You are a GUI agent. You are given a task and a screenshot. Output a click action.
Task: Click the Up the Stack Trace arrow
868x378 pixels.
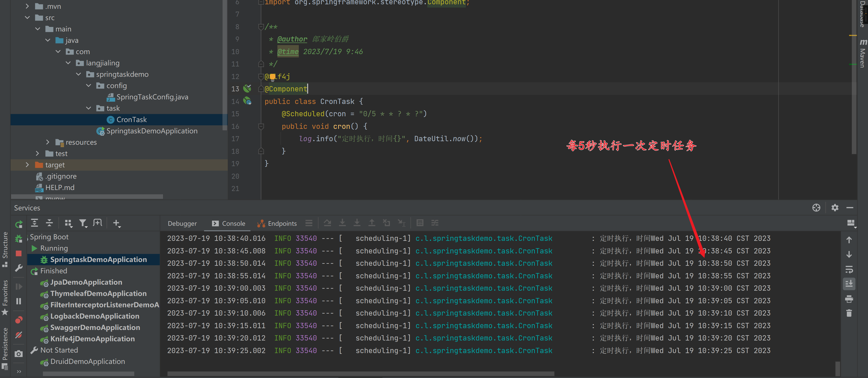pos(849,240)
